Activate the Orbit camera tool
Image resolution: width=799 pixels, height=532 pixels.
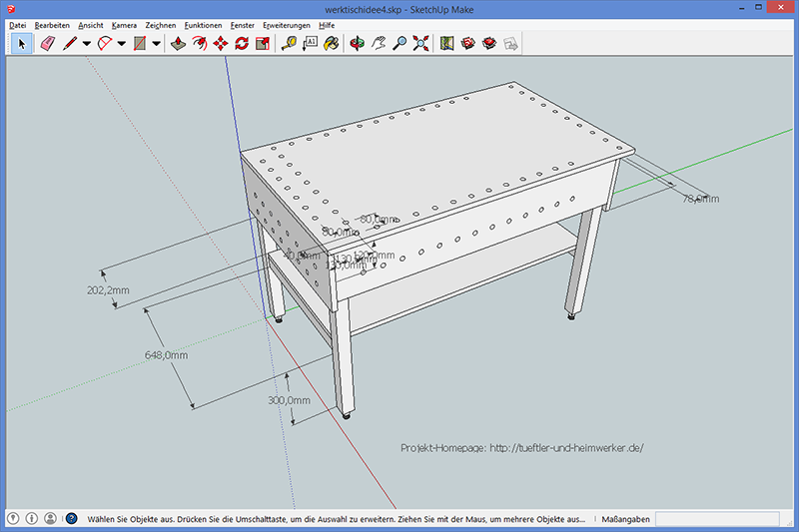click(x=358, y=44)
